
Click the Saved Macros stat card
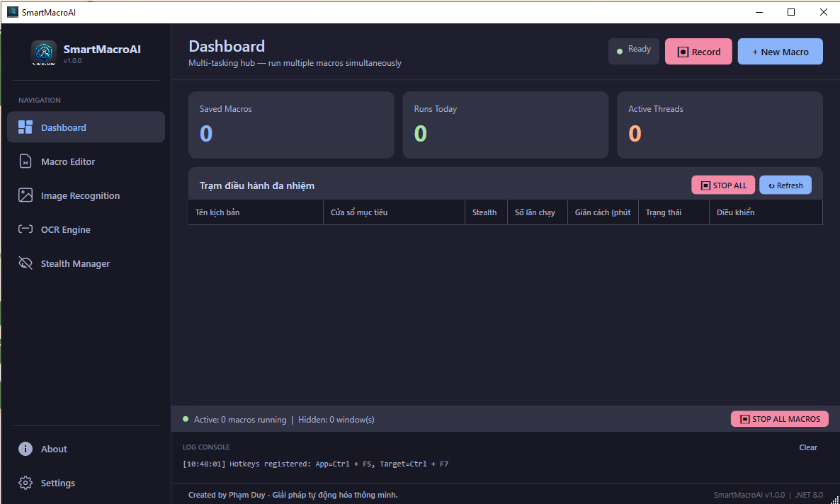pos(291,125)
